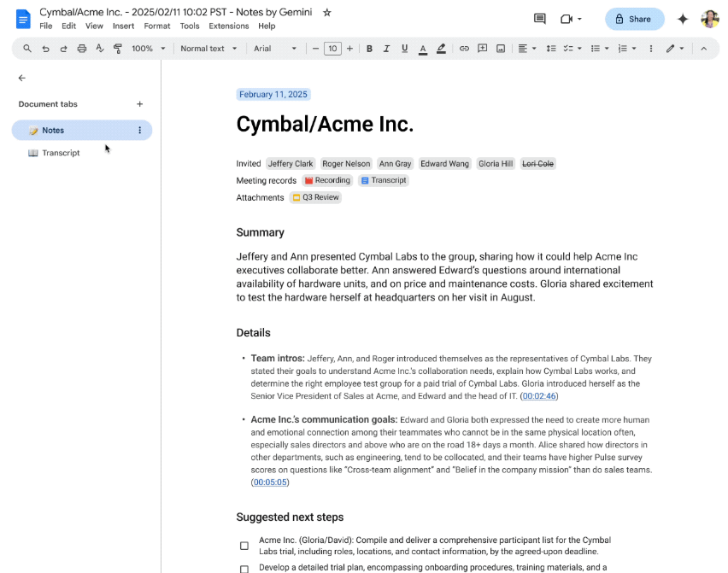Star this document with the star icon

[326, 13]
